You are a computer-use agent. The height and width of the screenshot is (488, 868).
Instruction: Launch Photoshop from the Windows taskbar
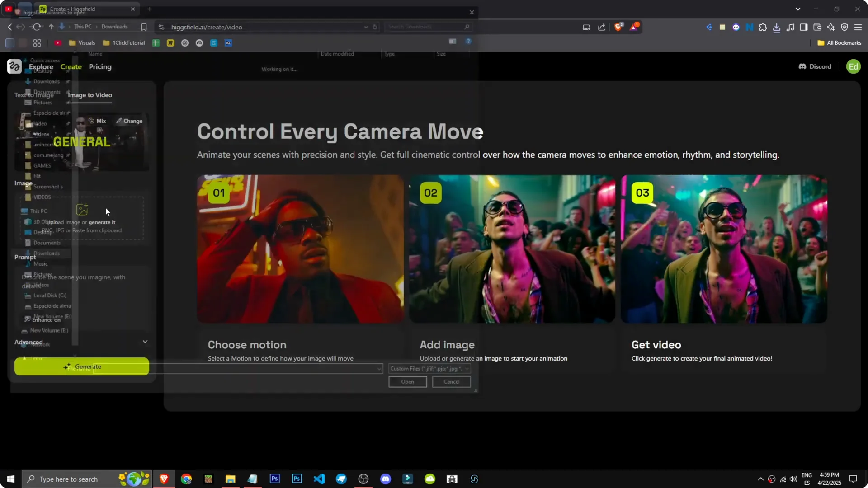point(274,479)
